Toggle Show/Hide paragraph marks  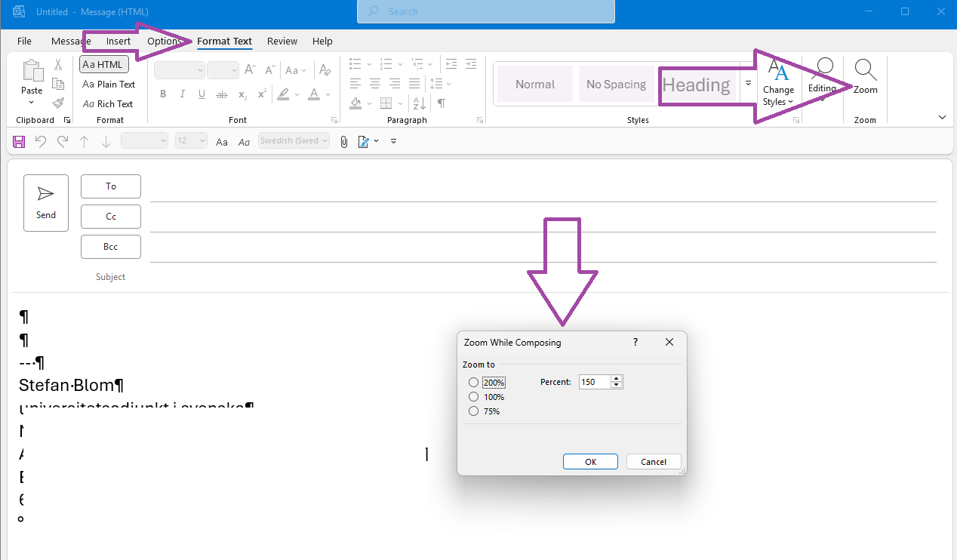pos(442,103)
